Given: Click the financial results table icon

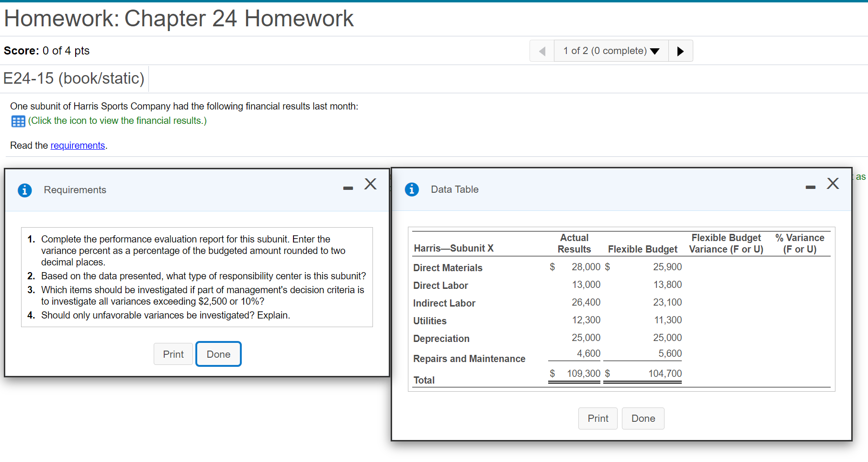Looking at the screenshot, I should pos(18,121).
